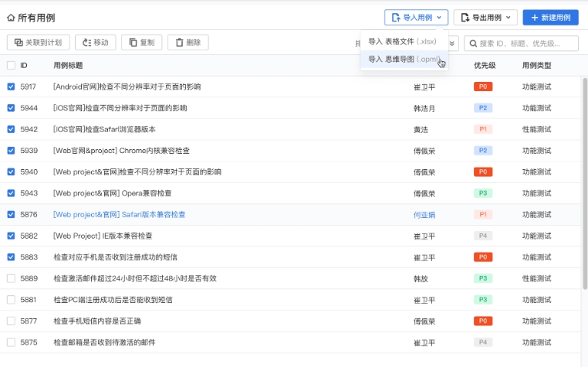Click the owner link 何亚娟
This screenshot has height=367, width=588.
click(424, 215)
